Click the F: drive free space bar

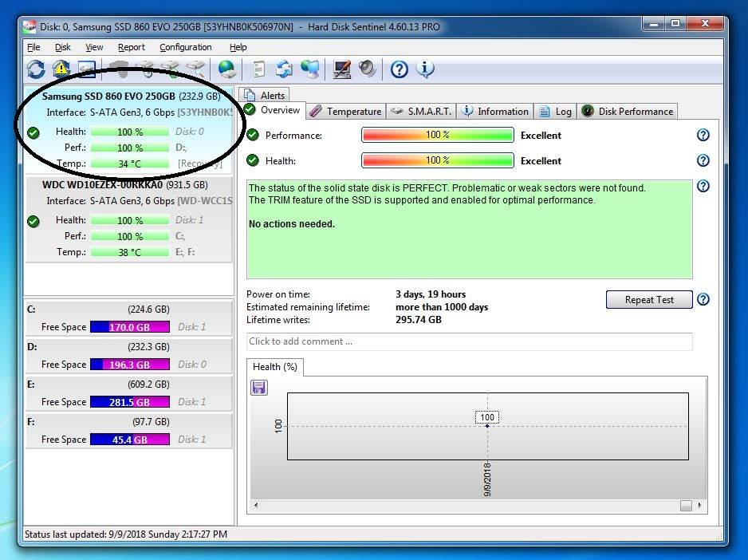coord(130,440)
